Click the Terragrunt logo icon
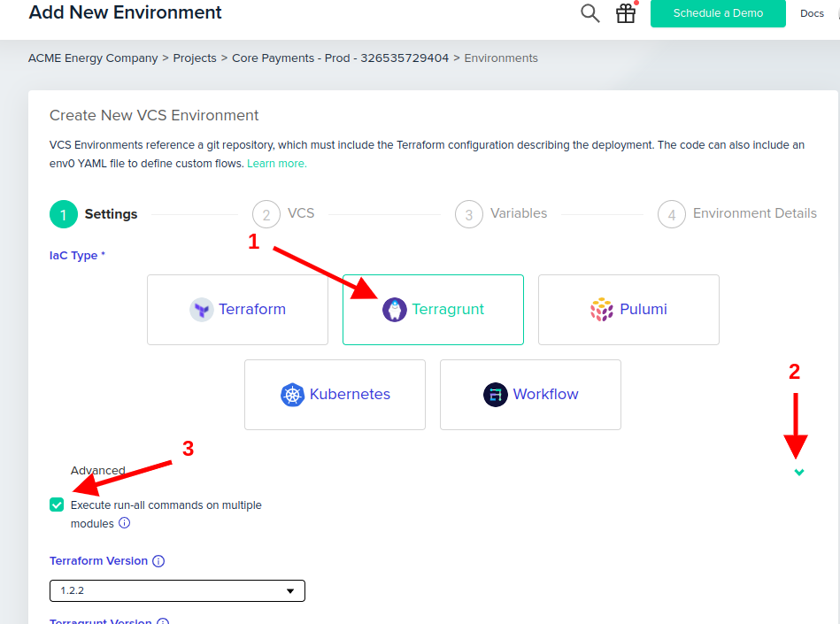The image size is (840, 624). pyautogui.click(x=394, y=310)
